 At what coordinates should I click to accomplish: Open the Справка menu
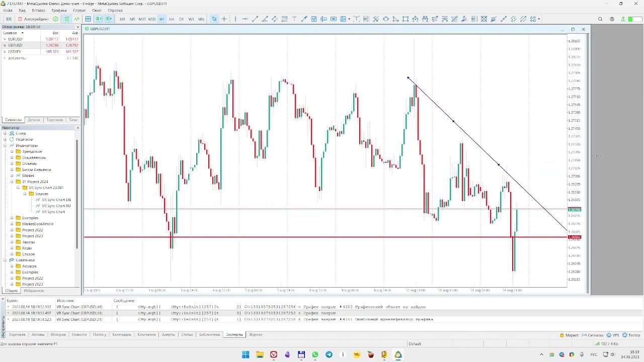115,10
